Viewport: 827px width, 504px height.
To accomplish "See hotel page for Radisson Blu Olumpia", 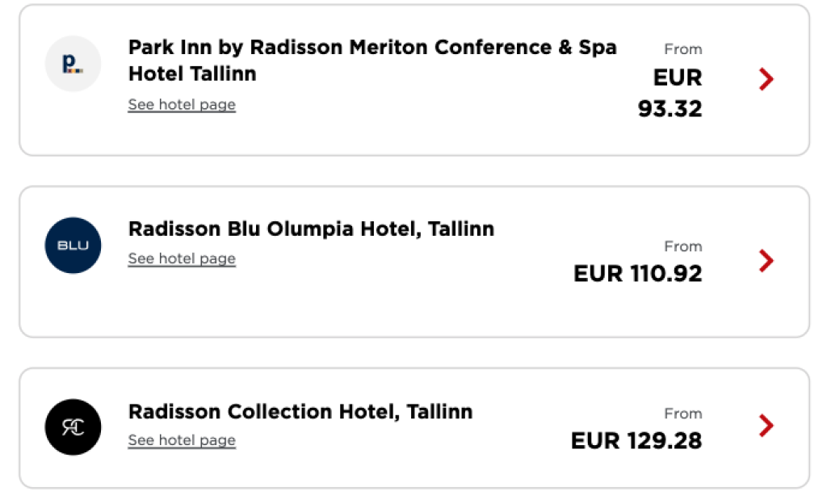I will [182, 259].
